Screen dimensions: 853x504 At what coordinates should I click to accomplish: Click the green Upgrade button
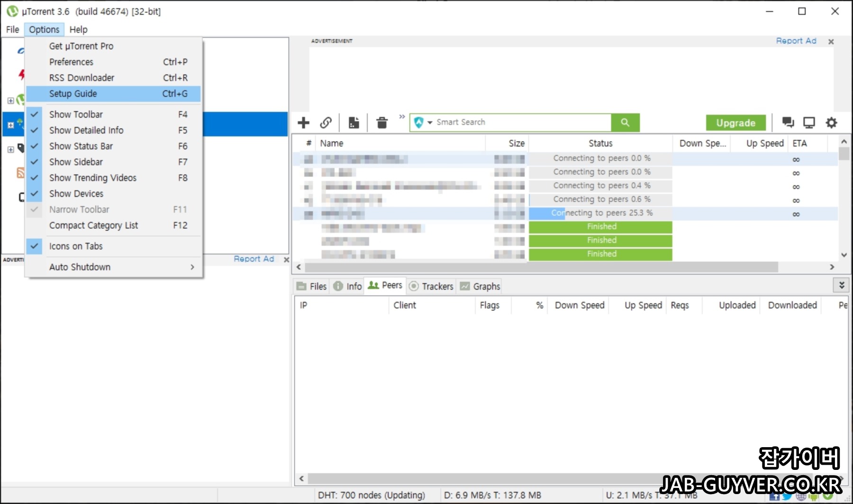coord(735,123)
